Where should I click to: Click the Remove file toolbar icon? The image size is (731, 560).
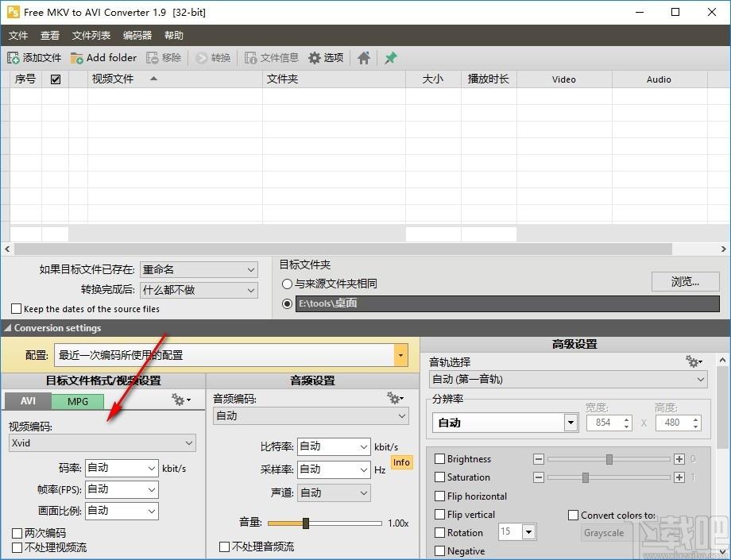tap(152, 58)
